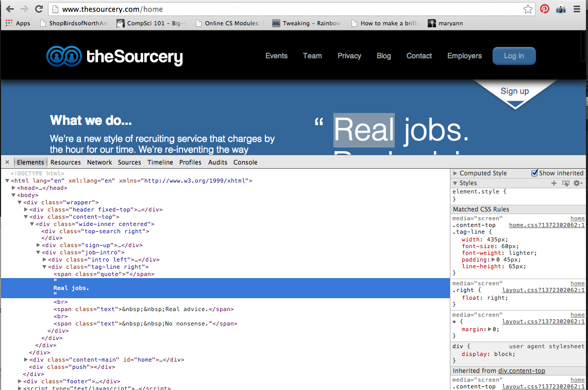
Task: Switch to Elements tab
Action: (x=30, y=162)
